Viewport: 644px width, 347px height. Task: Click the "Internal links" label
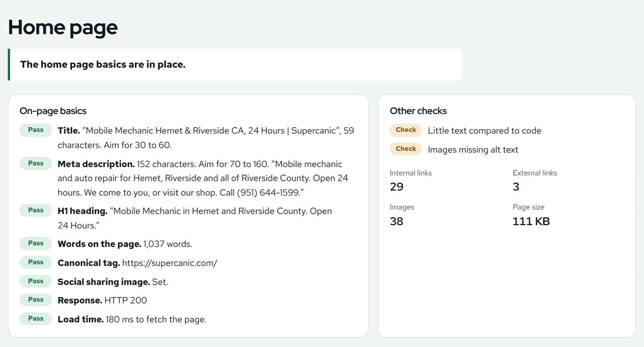pos(411,173)
